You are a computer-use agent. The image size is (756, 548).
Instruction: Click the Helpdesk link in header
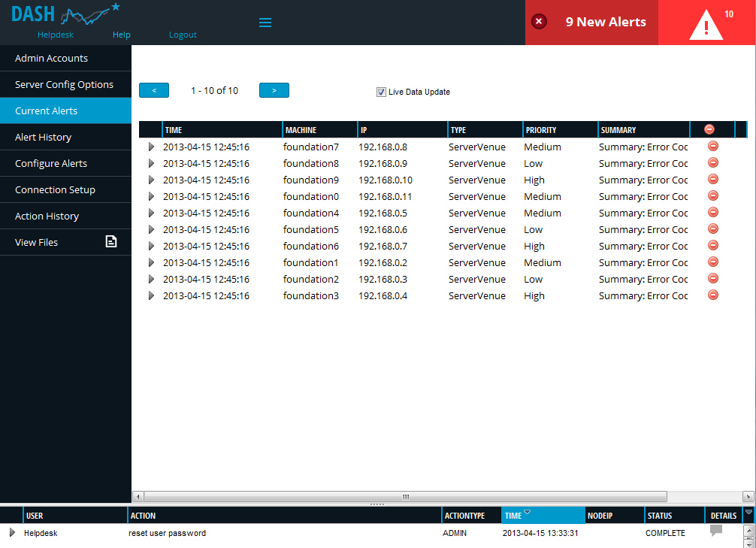coord(56,35)
